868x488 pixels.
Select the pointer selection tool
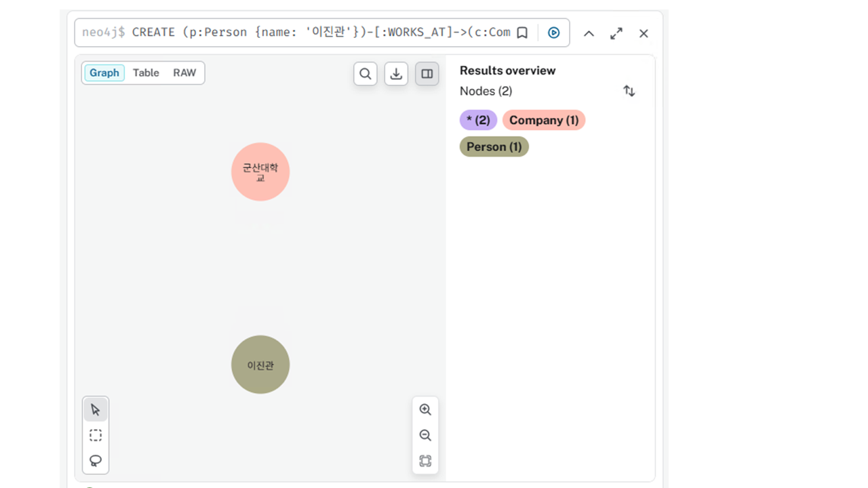96,409
